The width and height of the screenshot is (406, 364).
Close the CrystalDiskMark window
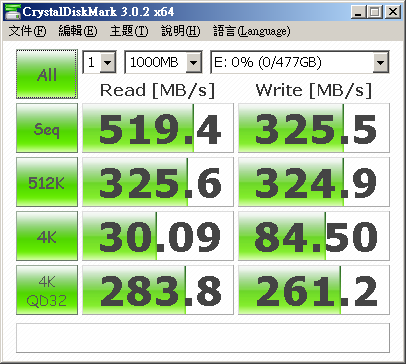tap(393, 12)
